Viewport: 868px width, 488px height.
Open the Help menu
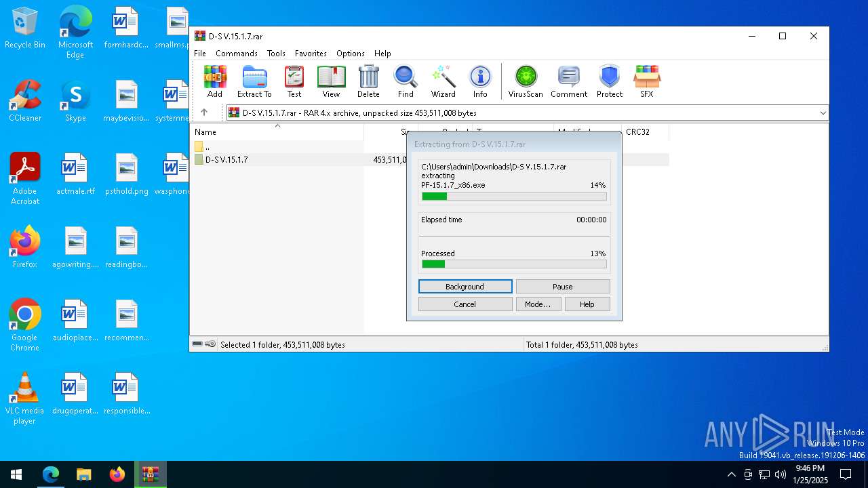tap(382, 54)
